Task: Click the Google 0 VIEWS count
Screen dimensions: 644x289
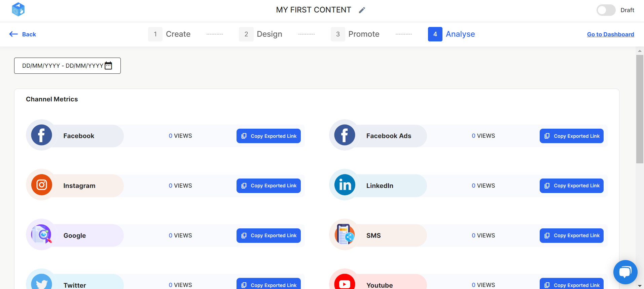Action: (x=180, y=235)
